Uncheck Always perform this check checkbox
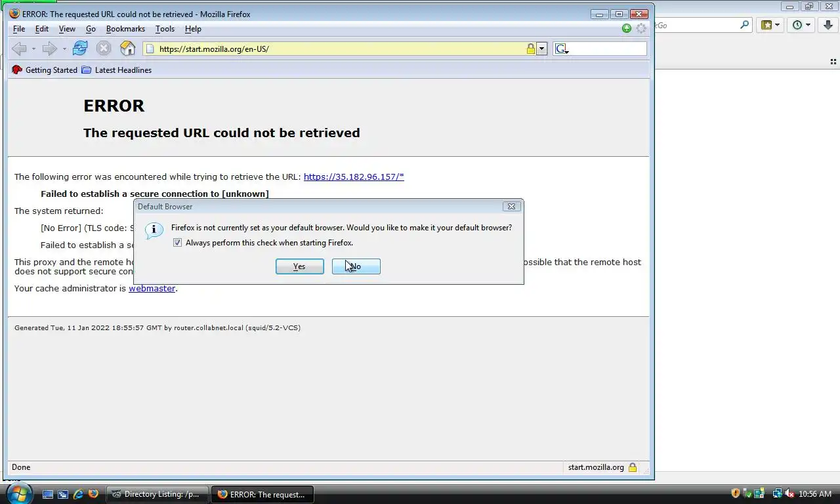Screen dimensions: 840x504 coord(177,243)
